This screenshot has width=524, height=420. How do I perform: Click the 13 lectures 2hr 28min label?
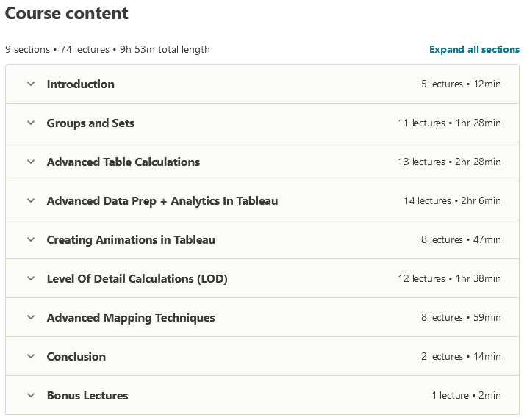pyautogui.click(x=450, y=162)
